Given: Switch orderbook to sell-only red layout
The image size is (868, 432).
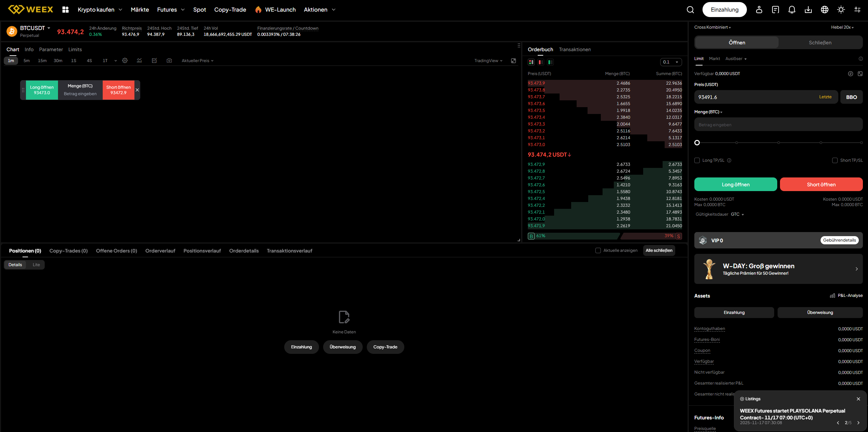Looking at the screenshot, I should coord(540,62).
